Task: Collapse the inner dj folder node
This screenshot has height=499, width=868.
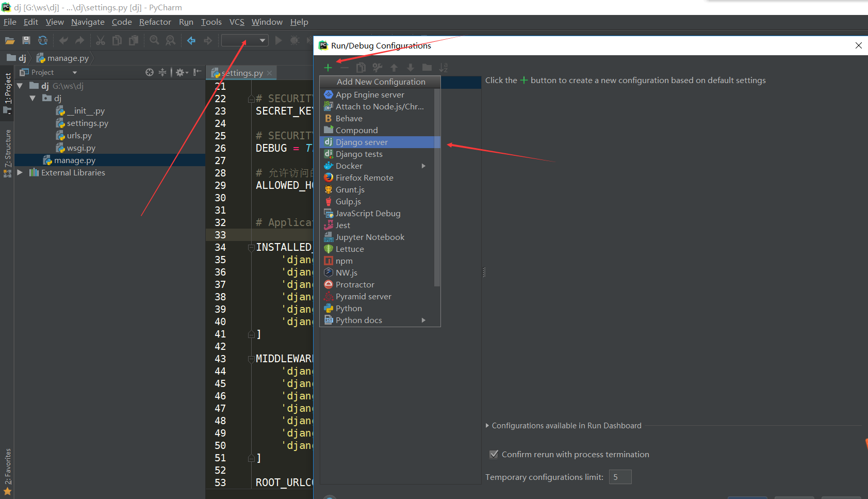Action: pos(32,98)
